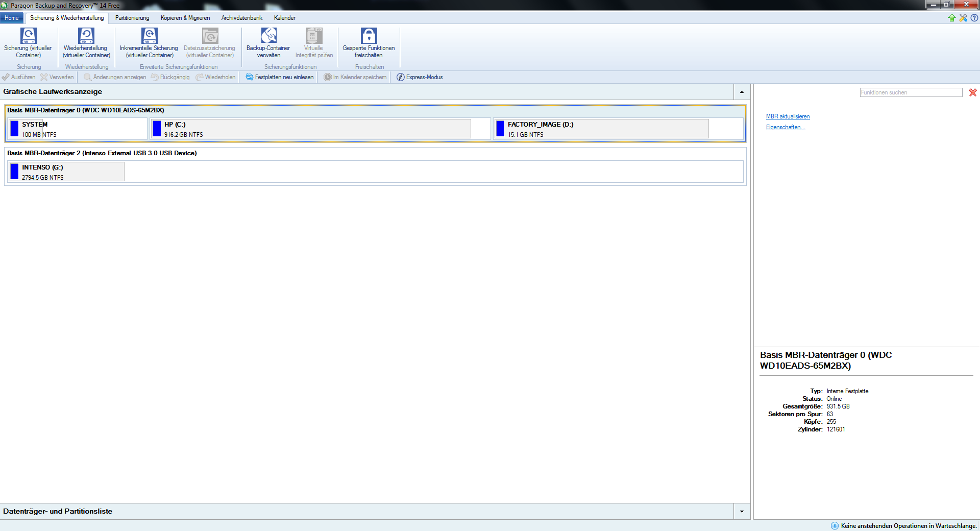Unlock Gesperrte Funktionen freischalten
Image resolution: width=980 pixels, height=531 pixels.
coord(369,43)
